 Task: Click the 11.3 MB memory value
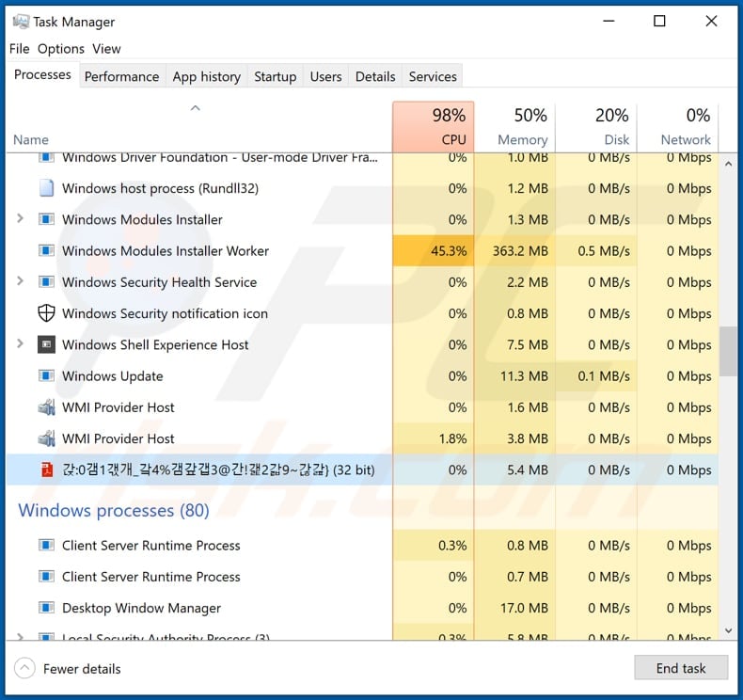tap(524, 375)
